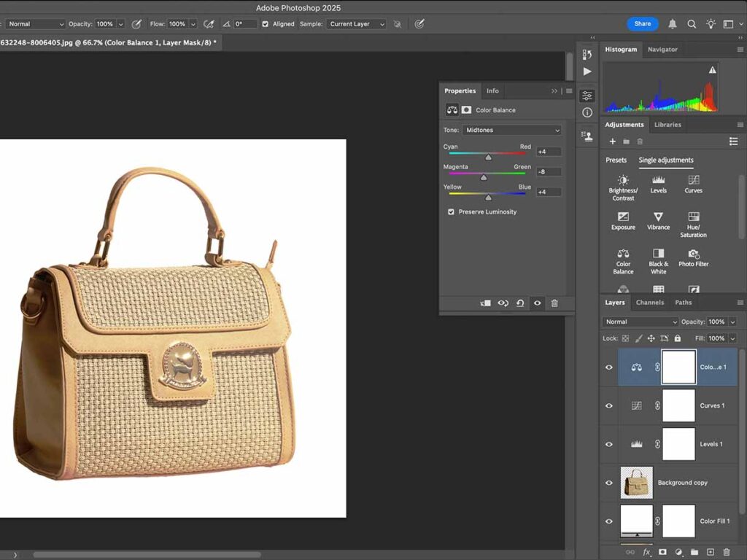The width and height of the screenshot is (747, 560).
Task: Open the Tone Midtones dropdown
Action: [x=512, y=130]
